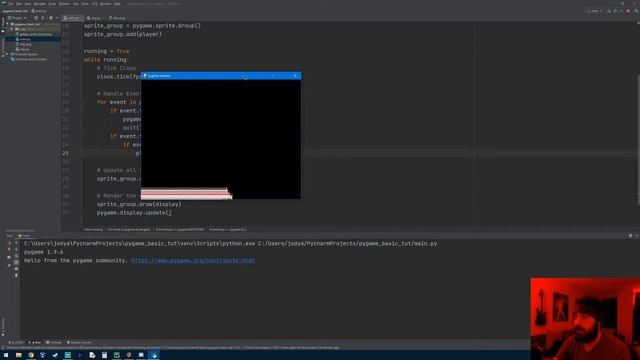Open the Run menu
The height and width of the screenshot is (360, 640).
pos(76,4)
